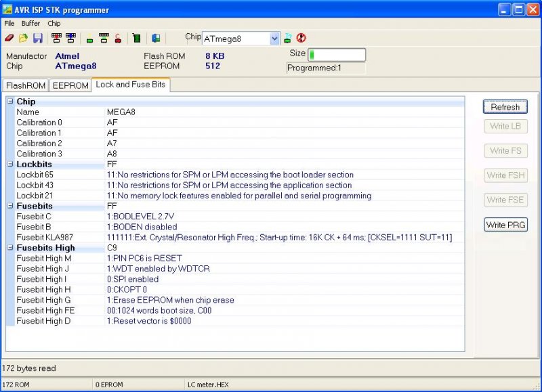Click the blue and green book icon

156,38
